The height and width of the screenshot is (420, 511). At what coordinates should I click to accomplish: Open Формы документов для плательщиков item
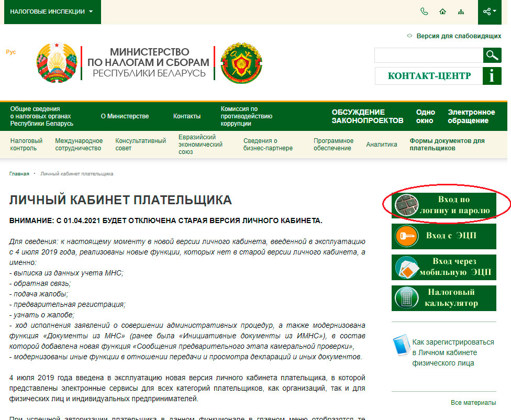point(447,145)
